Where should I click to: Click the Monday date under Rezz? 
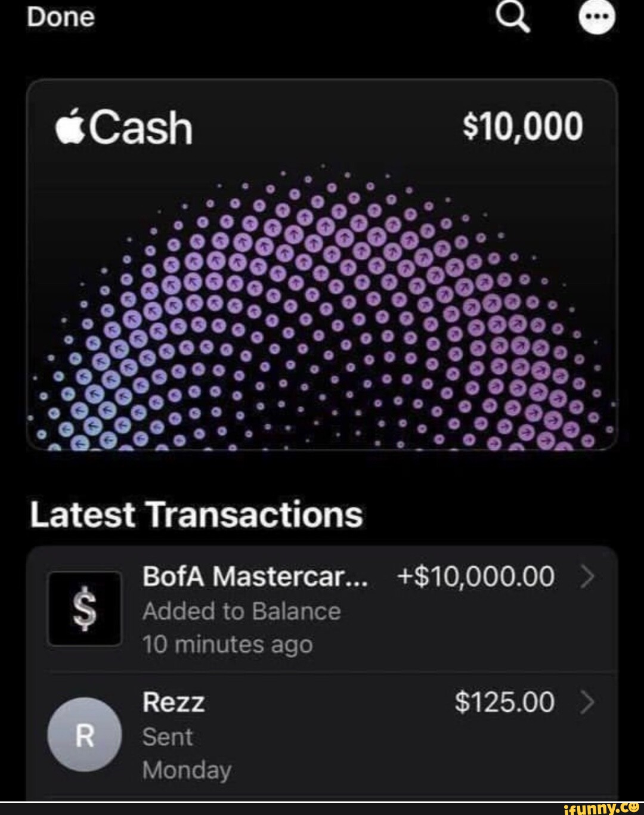tap(187, 770)
